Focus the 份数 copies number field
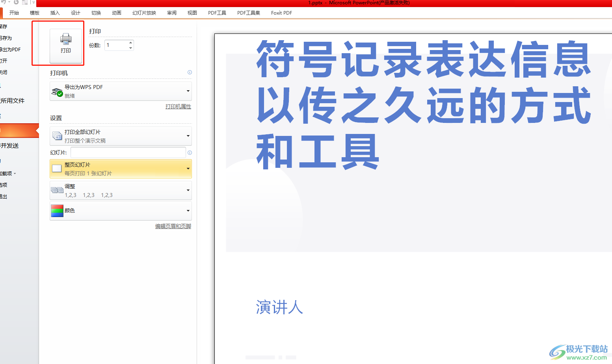The width and height of the screenshot is (612, 364). 116,45
